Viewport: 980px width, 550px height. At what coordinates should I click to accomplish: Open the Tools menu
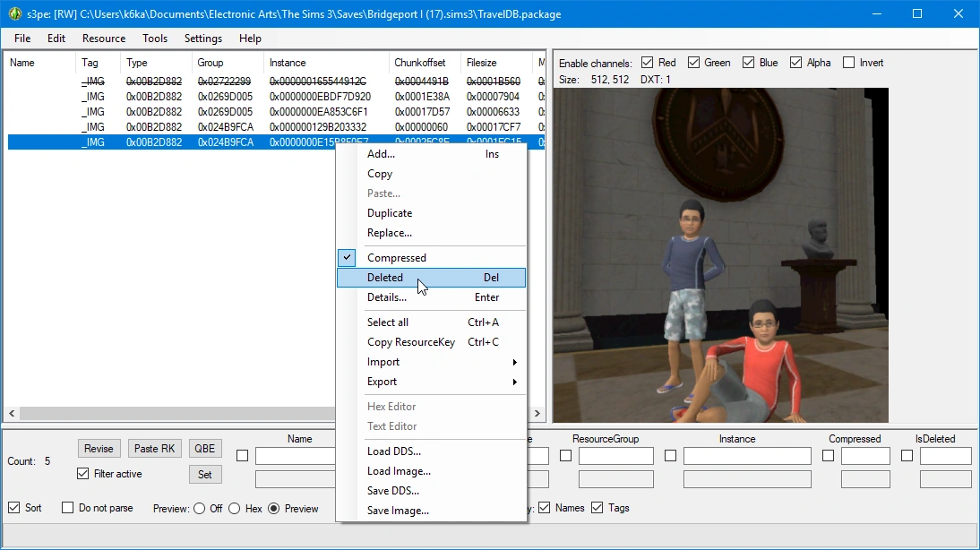pos(155,39)
